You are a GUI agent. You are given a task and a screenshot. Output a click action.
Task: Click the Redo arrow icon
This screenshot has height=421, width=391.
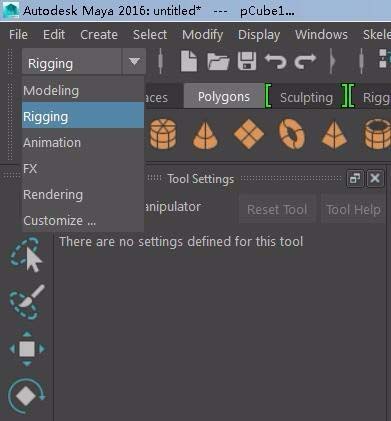[x=305, y=61]
